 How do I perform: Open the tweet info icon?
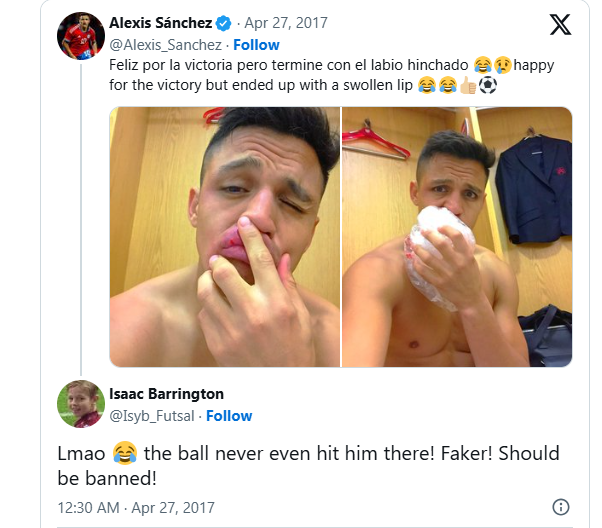click(561, 507)
